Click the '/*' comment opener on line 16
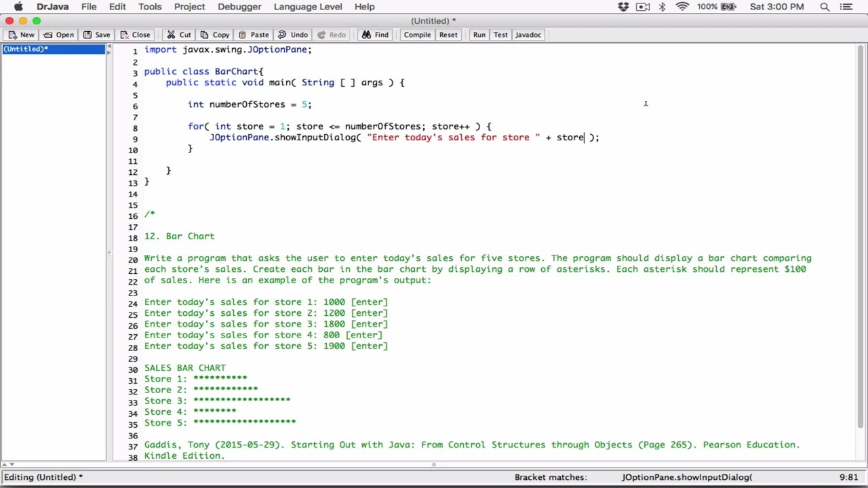Image resolution: width=868 pixels, height=488 pixels. pos(149,214)
